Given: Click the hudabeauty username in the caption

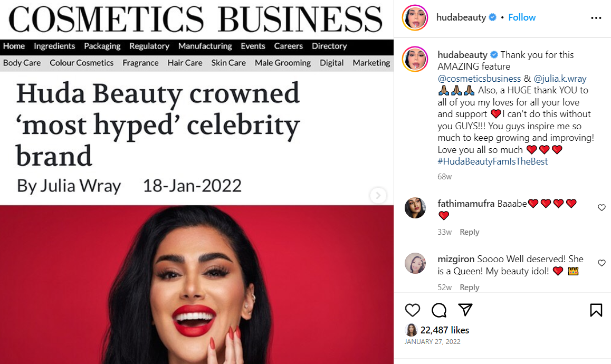Looking at the screenshot, I should coord(462,54).
